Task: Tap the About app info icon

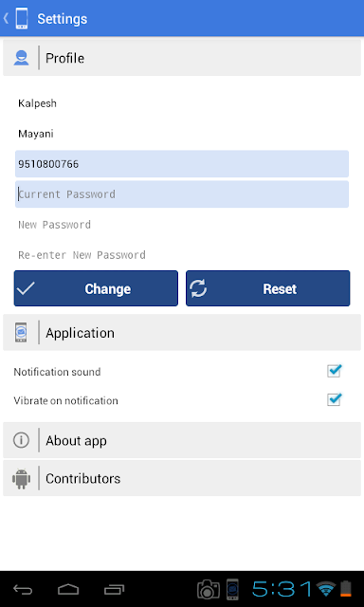Action: (x=21, y=440)
